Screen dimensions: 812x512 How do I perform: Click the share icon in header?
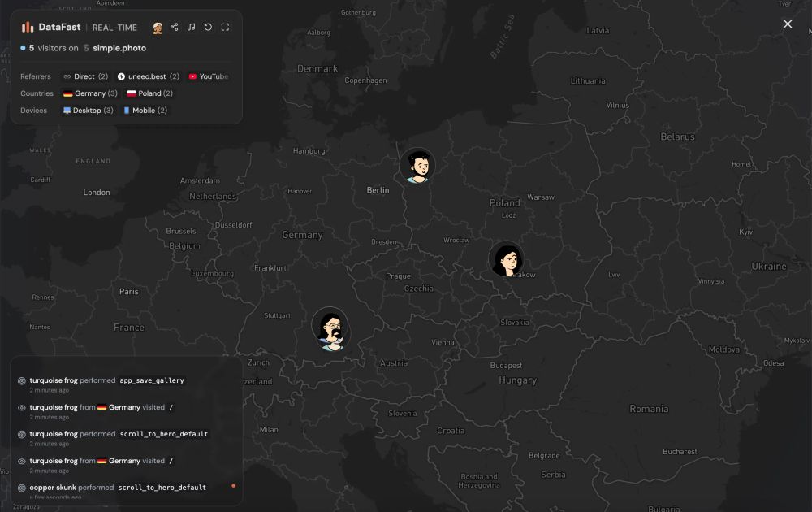[175, 27]
